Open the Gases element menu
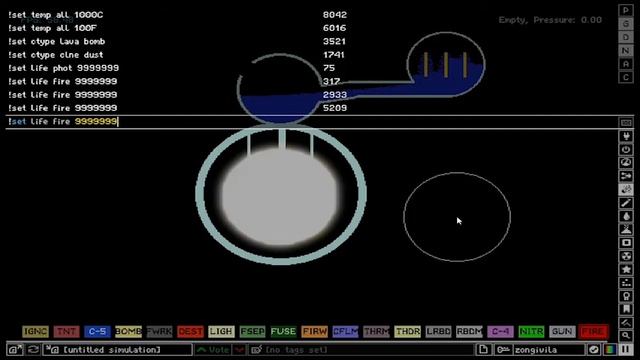The width and height of the screenshot is (640, 360). coord(626,203)
